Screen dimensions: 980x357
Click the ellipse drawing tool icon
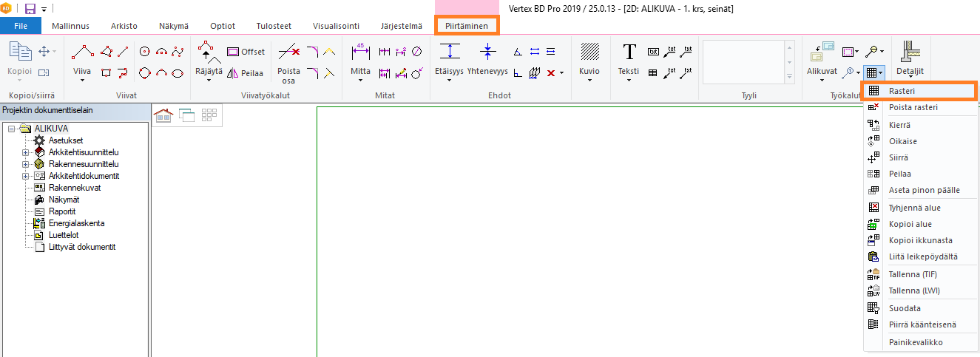[178, 72]
